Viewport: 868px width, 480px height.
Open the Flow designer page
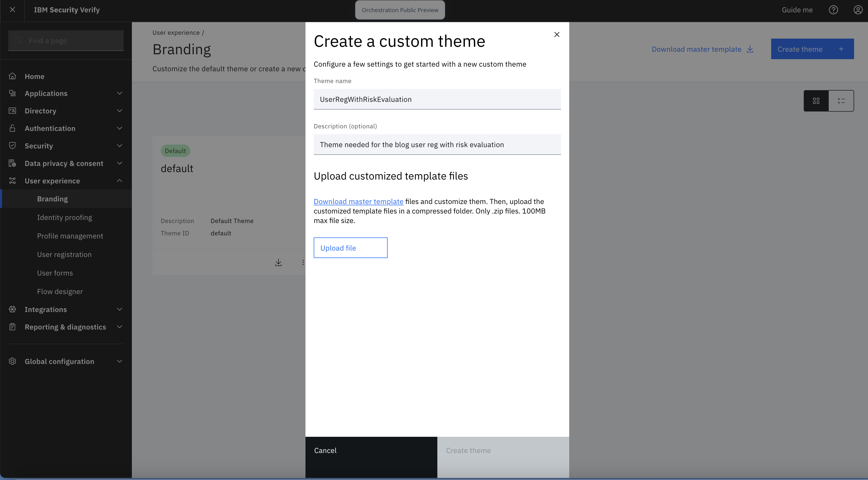(60, 291)
